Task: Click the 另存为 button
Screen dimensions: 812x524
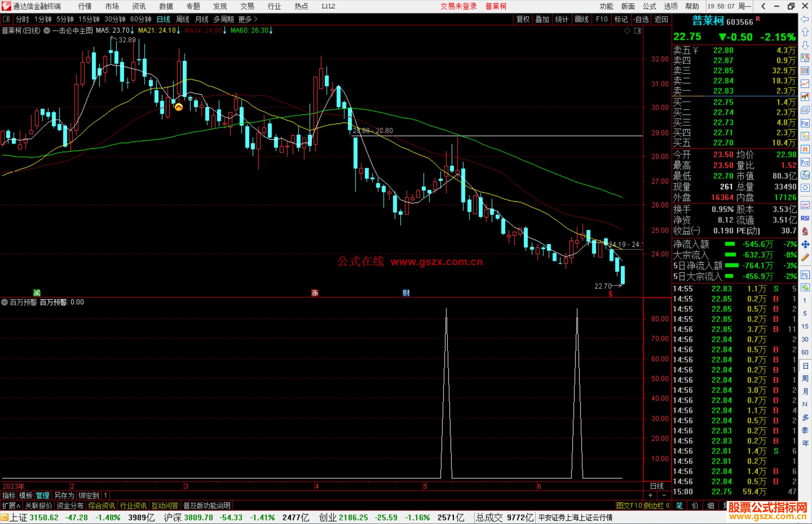Action: click(64, 495)
